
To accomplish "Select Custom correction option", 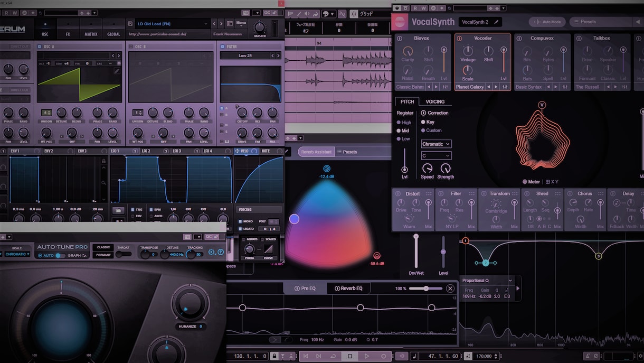I will [431, 131].
